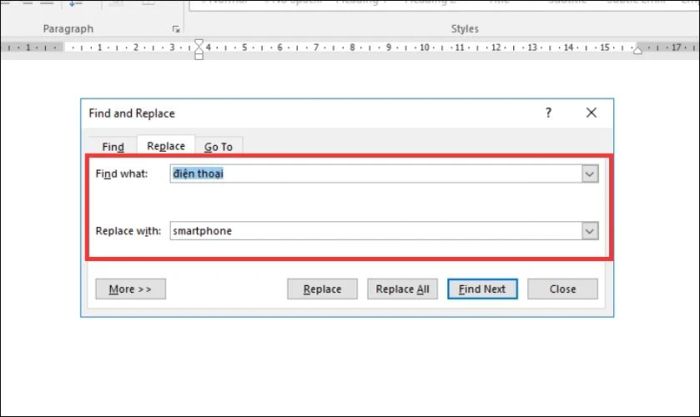Select the Right Indent ruler marker
Viewport: 700px width, 417px height.
pyautogui.click(x=638, y=50)
